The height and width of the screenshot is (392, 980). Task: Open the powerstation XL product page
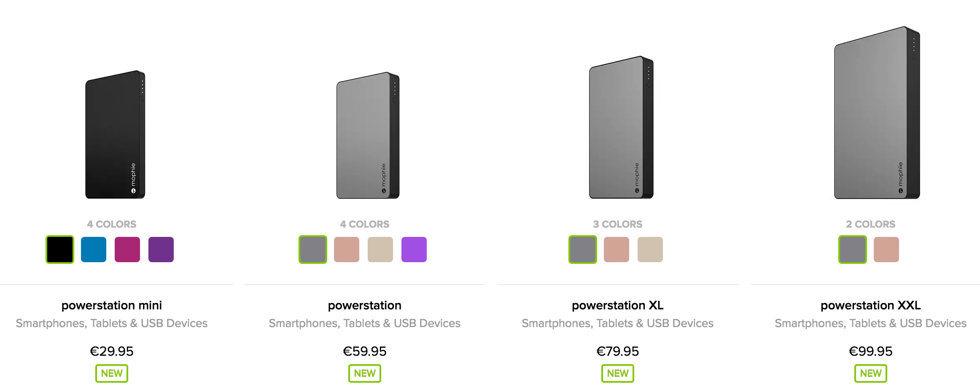pos(617,305)
